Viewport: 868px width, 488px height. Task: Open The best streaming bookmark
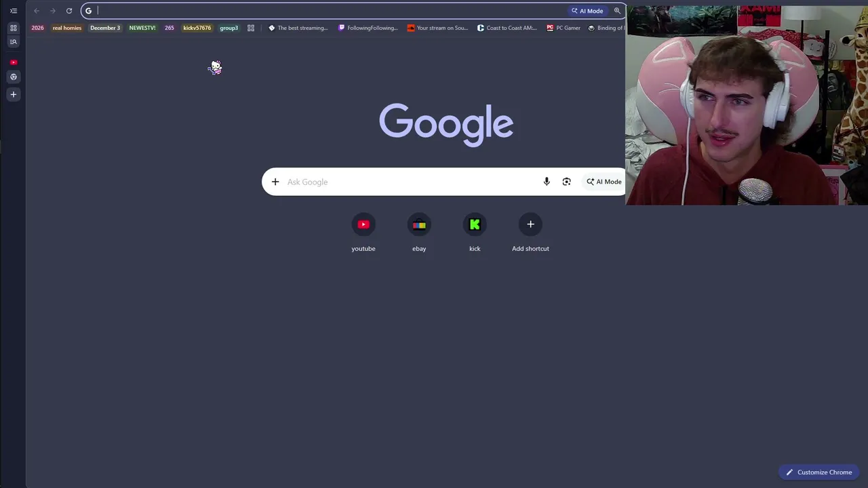(x=298, y=28)
